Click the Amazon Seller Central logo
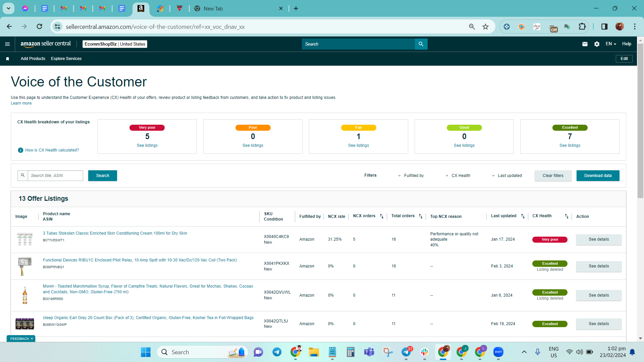The width and height of the screenshot is (644, 362). [46, 44]
